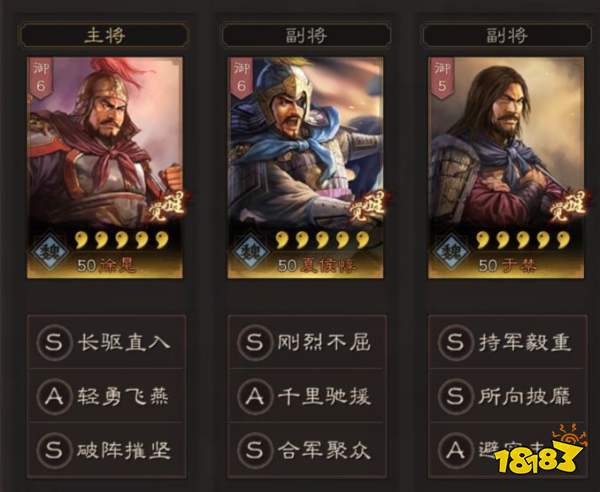Open the 轻勇飞燕 A-rank skill
Viewport: 600px width, 492px height.
(x=106, y=396)
